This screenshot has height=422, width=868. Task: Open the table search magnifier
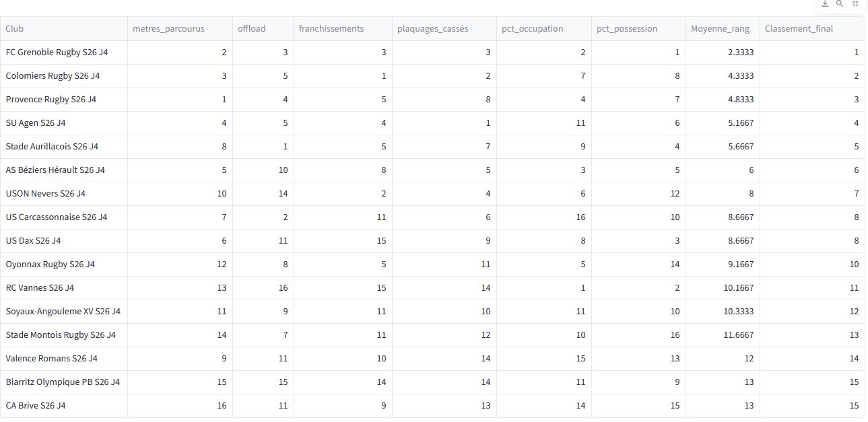(840, 4)
